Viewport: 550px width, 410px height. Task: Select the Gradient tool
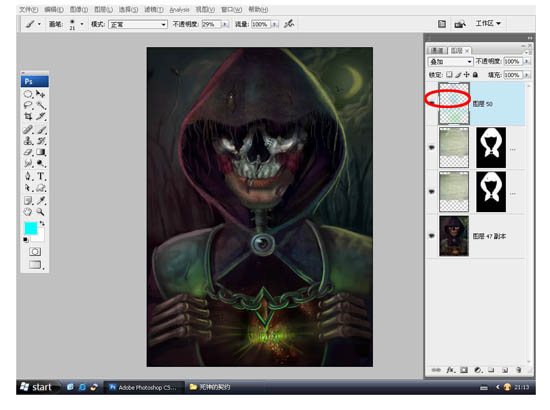[41, 152]
